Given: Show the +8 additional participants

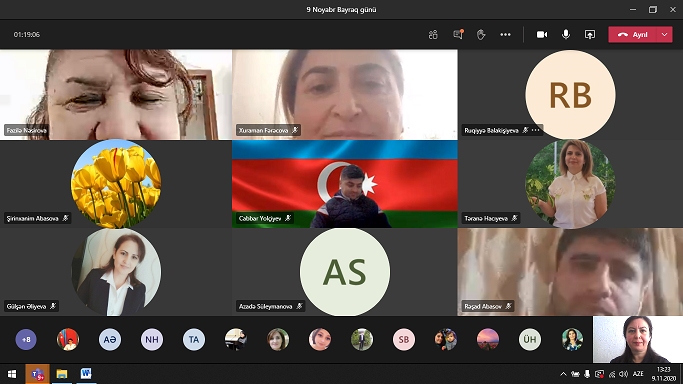Looking at the screenshot, I should coord(26,340).
